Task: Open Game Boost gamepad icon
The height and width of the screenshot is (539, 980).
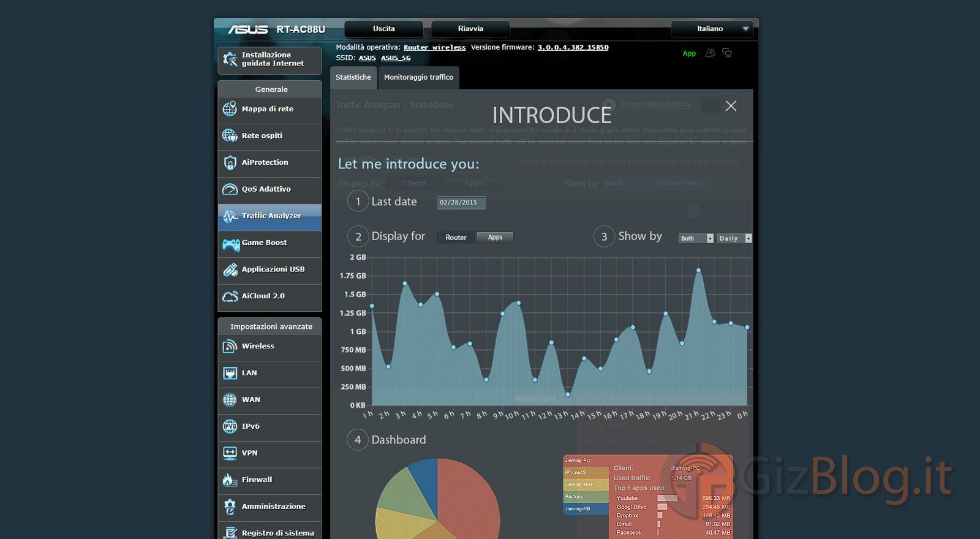Action: (230, 244)
